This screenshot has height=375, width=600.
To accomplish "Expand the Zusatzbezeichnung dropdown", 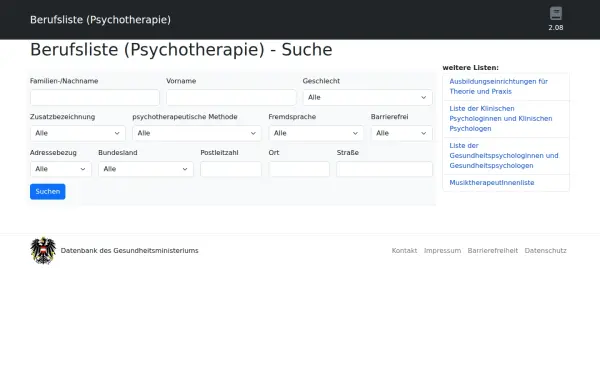I will tap(78, 133).
